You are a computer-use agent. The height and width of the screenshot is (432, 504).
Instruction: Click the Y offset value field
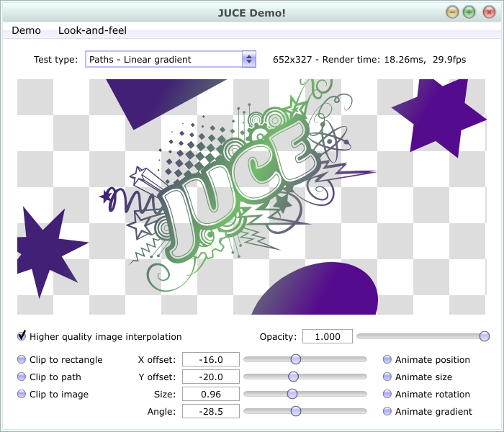pos(211,377)
